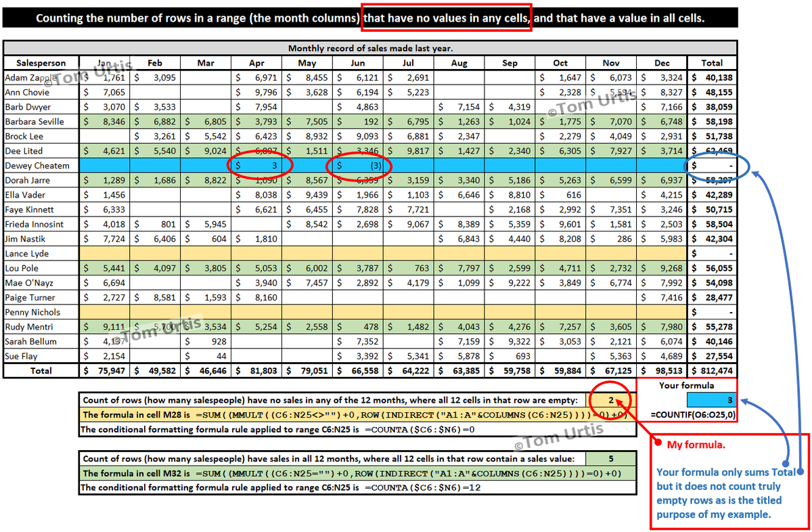Select the 'Monthly record of sales made last year.' heading
812x532 pixels.
pyautogui.click(x=370, y=48)
